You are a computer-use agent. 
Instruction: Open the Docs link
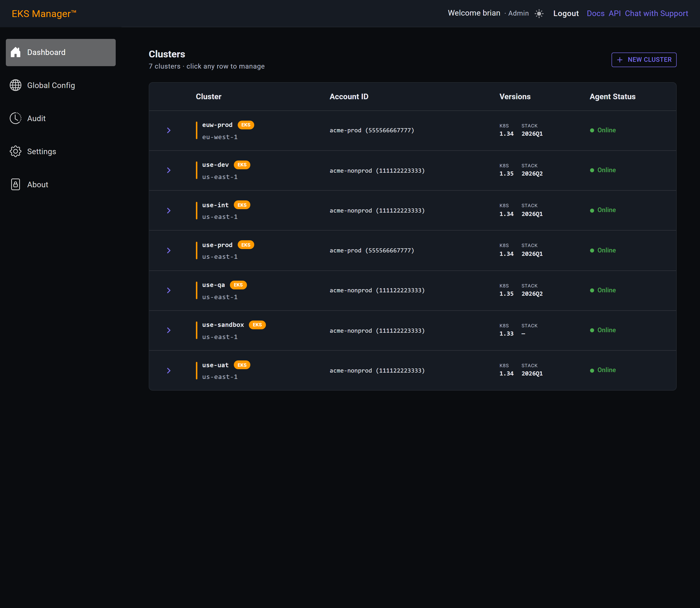coord(595,14)
